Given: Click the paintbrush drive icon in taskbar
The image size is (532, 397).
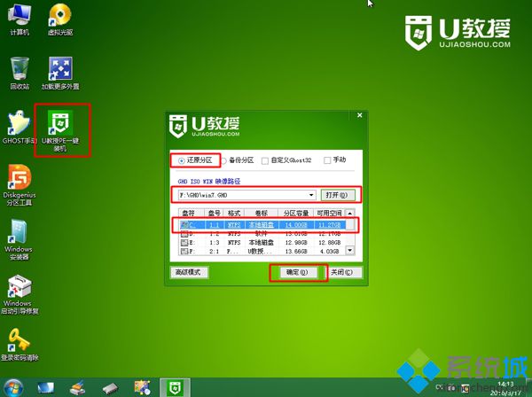Looking at the screenshot, I should click(78, 388).
